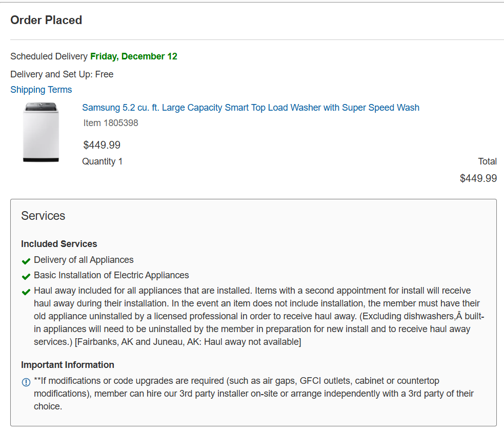Click the white washer product thumbnail
This screenshot has width=504, height=432.
[41, 132]
